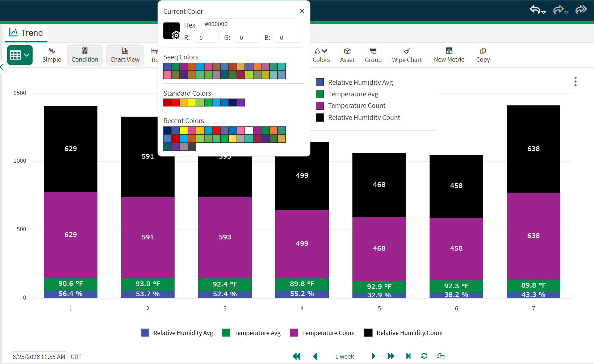Viewport: 594px width, 364px height.
Task: Open the Colors dropdown
Action: pos(321,55)
